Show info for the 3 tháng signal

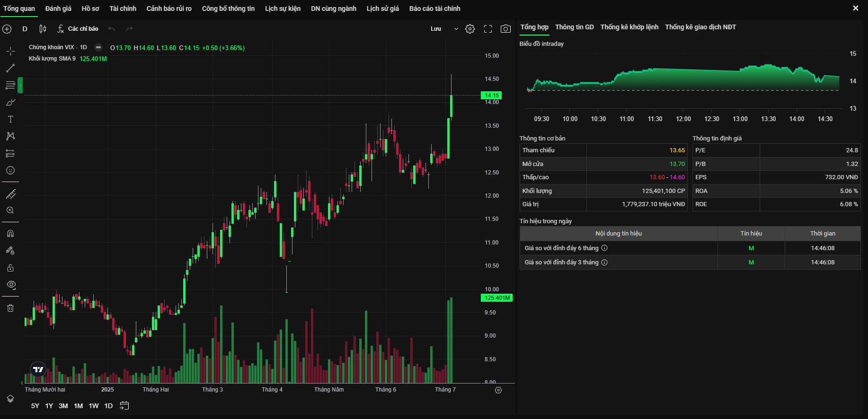[x=604, y=262]
